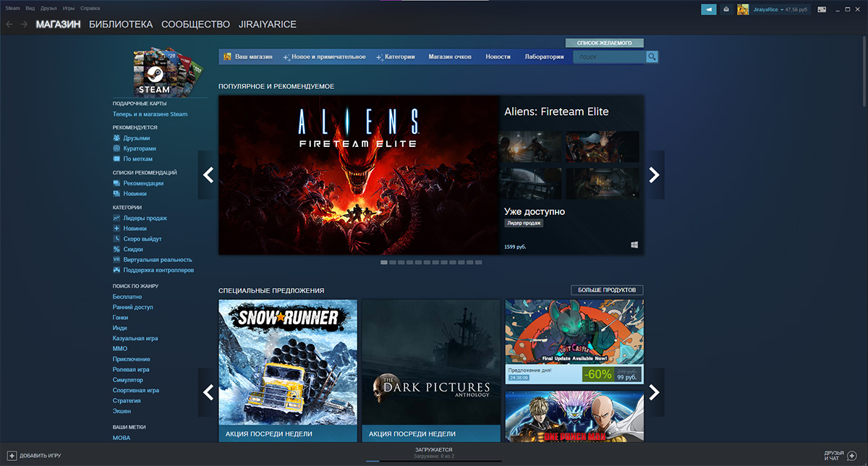Select the first carousel page dot
The image size is (868, 466).
(x=384, y=262)
